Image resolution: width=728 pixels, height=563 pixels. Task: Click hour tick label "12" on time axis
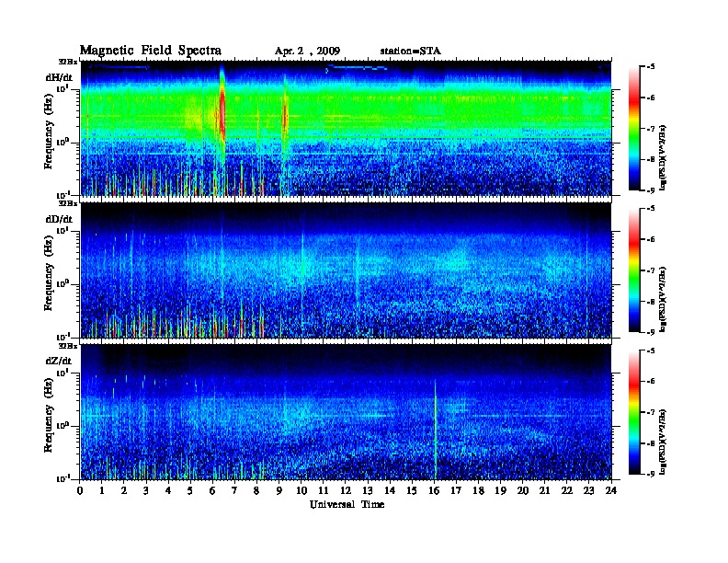tap(346, 490)
